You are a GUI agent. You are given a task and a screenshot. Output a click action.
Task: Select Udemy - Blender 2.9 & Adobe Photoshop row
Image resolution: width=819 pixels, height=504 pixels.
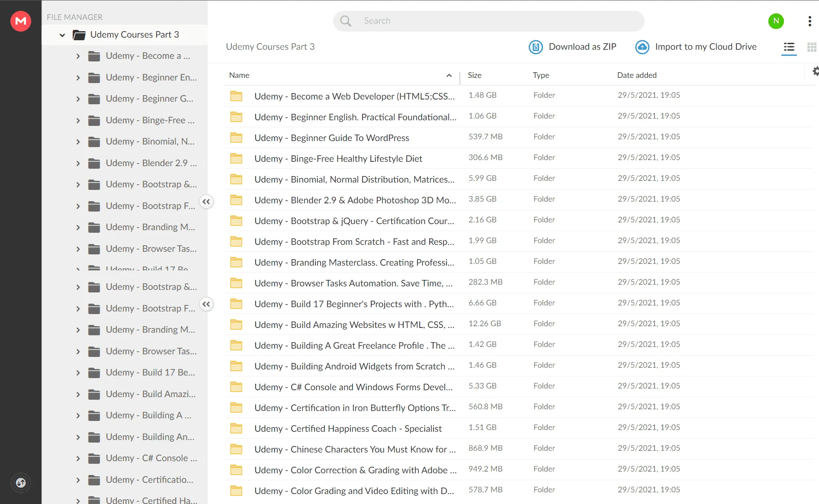pos(519,199)
